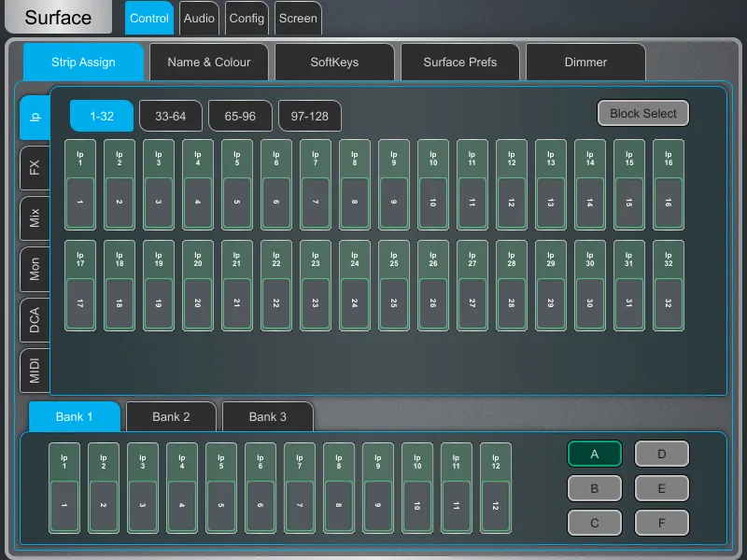Viewport: 747px width, 560px height.
Task: Pick the Ip 31 strip
Action: 629,286
